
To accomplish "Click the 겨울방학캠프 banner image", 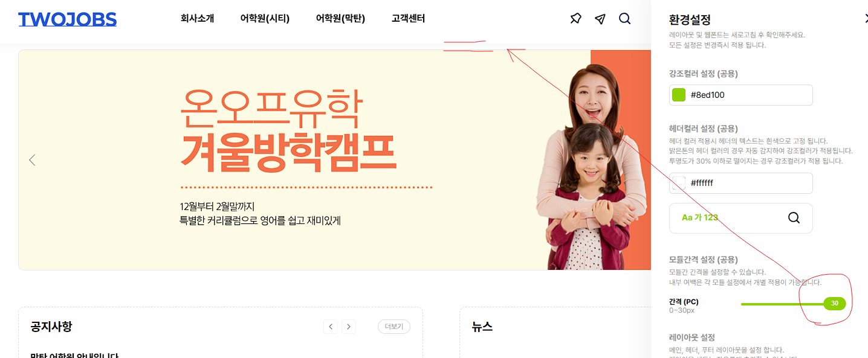I will pyautogui.click(x=334, y=160).
